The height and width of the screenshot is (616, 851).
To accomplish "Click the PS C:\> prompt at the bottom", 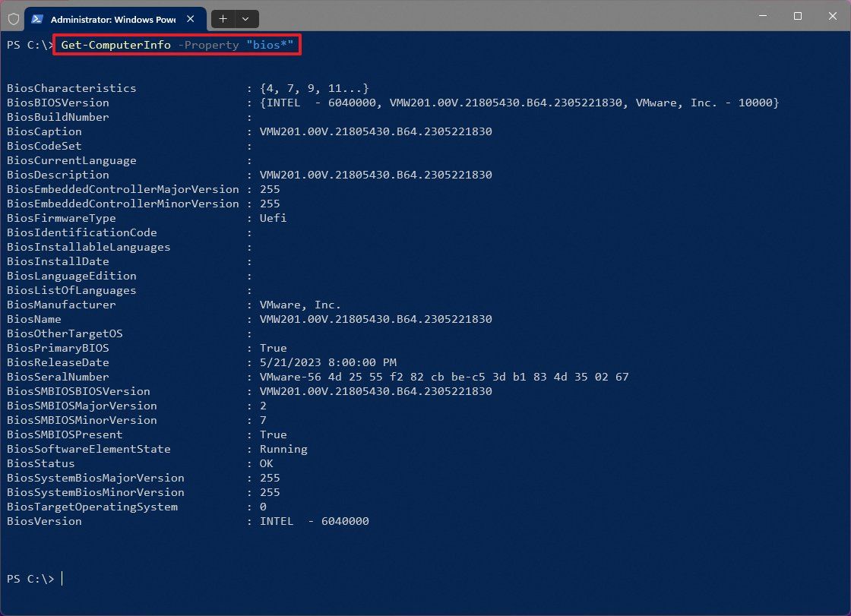I will (30, 578).
